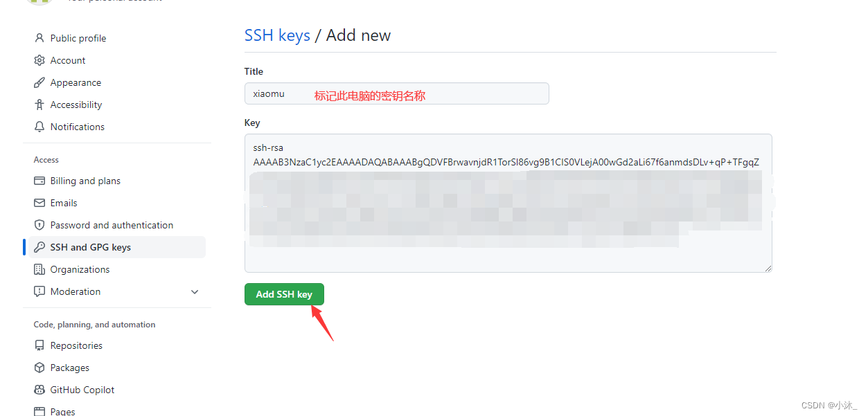Click the GitHub Copilot icon
This screenshot has width=868, height=416.
[39, 390]
